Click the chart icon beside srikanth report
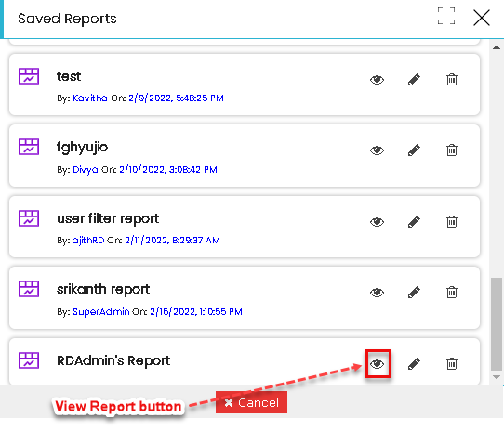Viewport: 504px width, 431px height. [x=29, y=289]
